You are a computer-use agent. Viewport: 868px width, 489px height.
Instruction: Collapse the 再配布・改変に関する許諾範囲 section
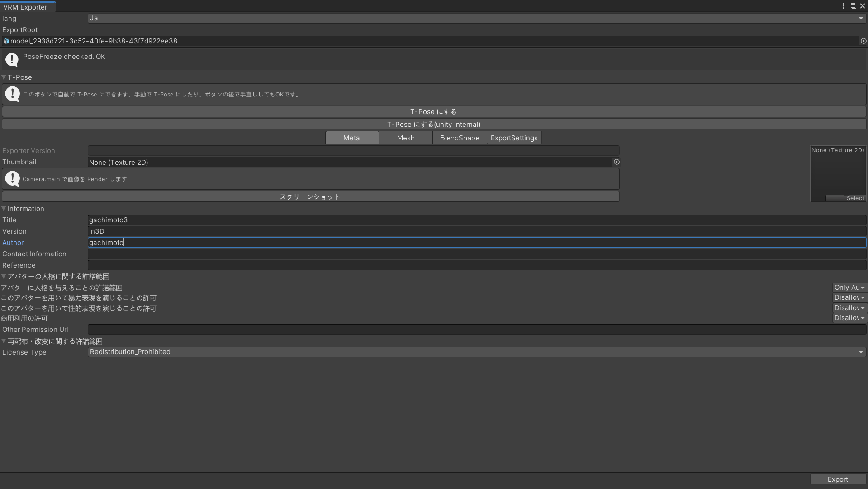point(4,341)
